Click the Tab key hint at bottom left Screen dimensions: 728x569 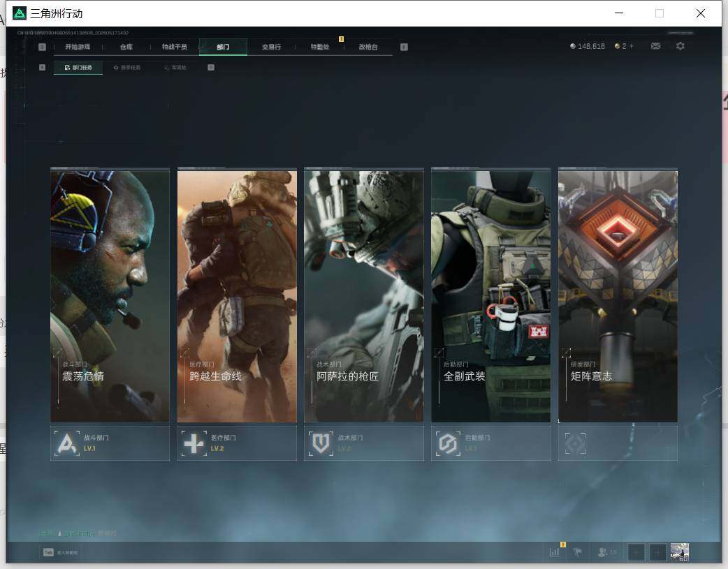48,552
